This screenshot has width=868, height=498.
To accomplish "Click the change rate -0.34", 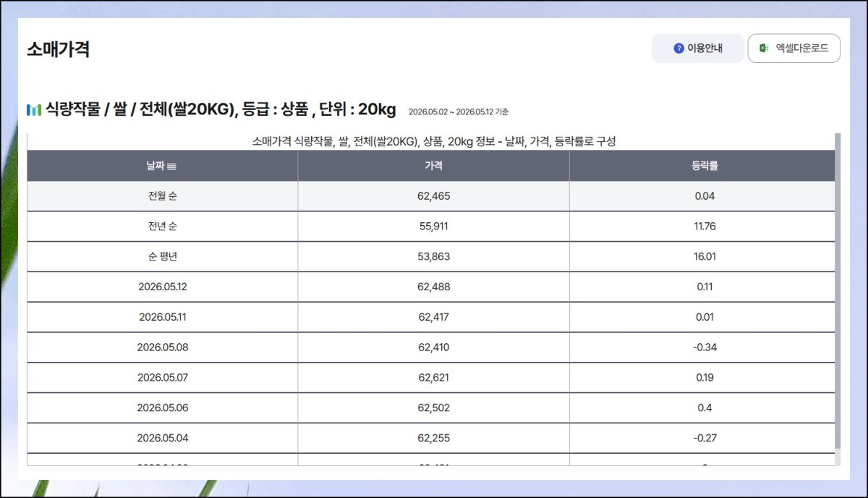I will (705, 347).
